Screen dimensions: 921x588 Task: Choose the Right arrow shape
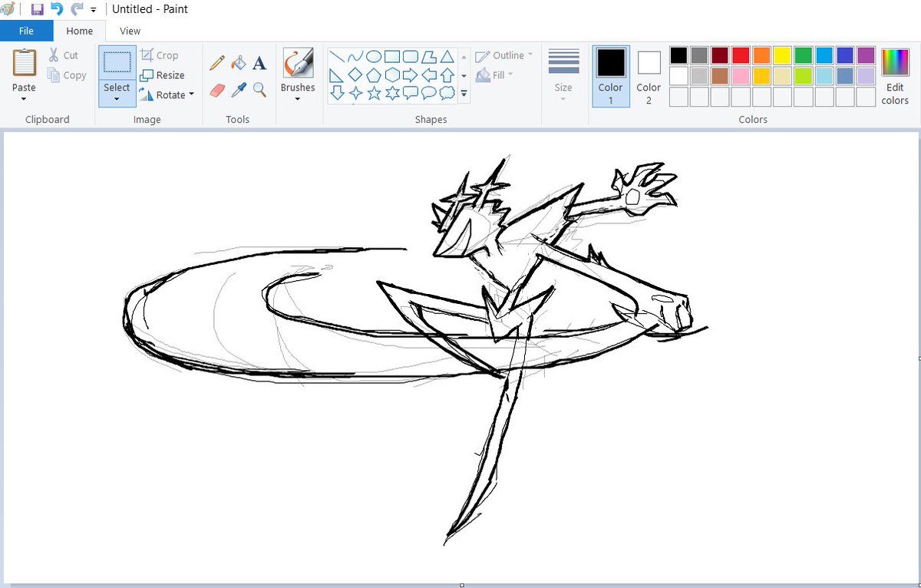coord(411,74)
